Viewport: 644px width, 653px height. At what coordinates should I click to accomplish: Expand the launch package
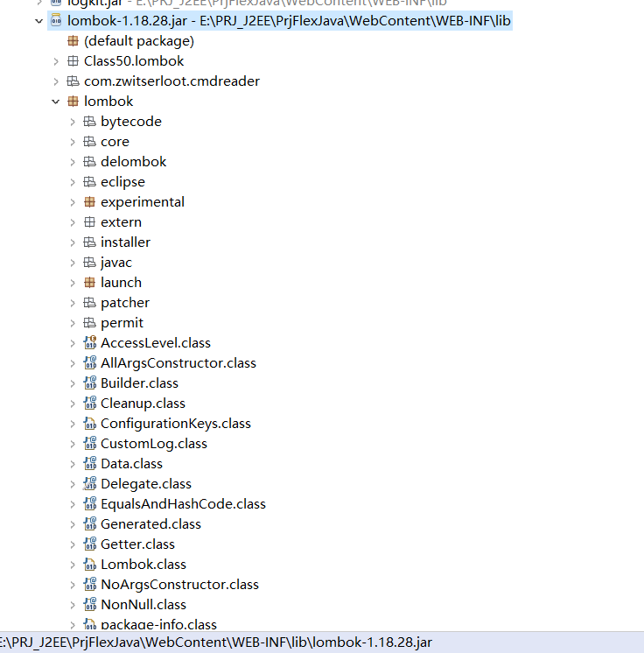coord(73,283)
